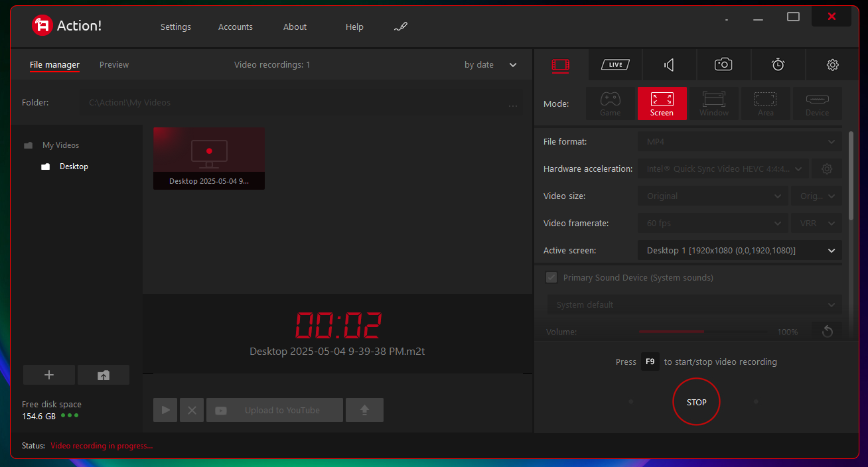868x467 pixels.
Task: Click the hardware acceleration gear icon
Action: pos(827,169)
